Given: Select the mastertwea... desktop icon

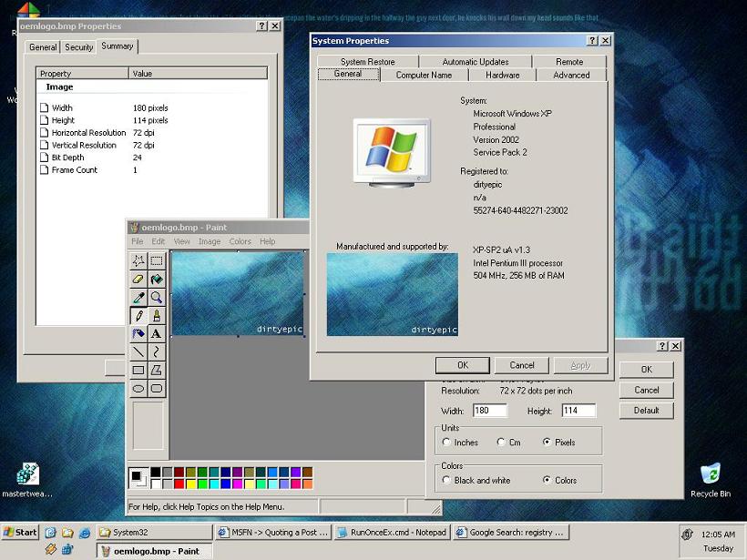Looking at the screenshot, I should coord(27,480).
